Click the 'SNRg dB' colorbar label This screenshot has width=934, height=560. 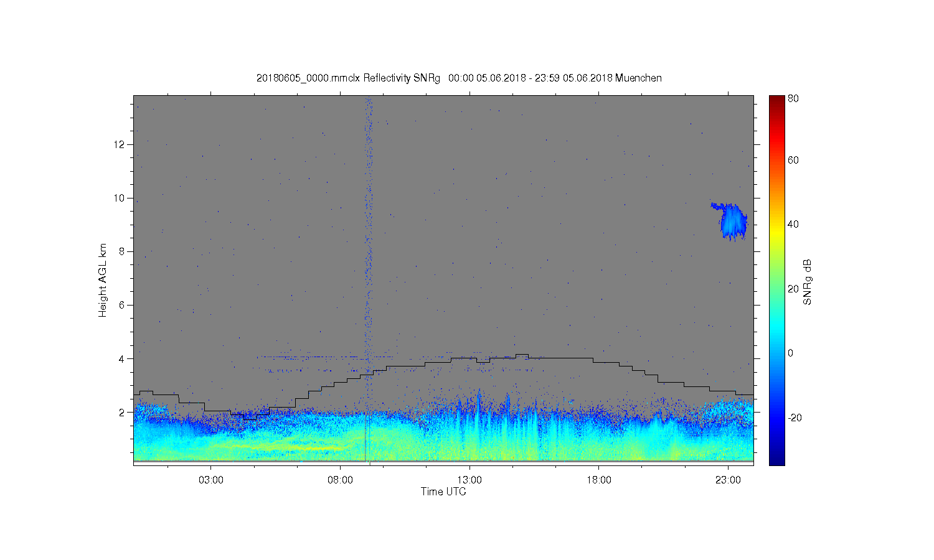pyautogui.click(x=808, y=282)
